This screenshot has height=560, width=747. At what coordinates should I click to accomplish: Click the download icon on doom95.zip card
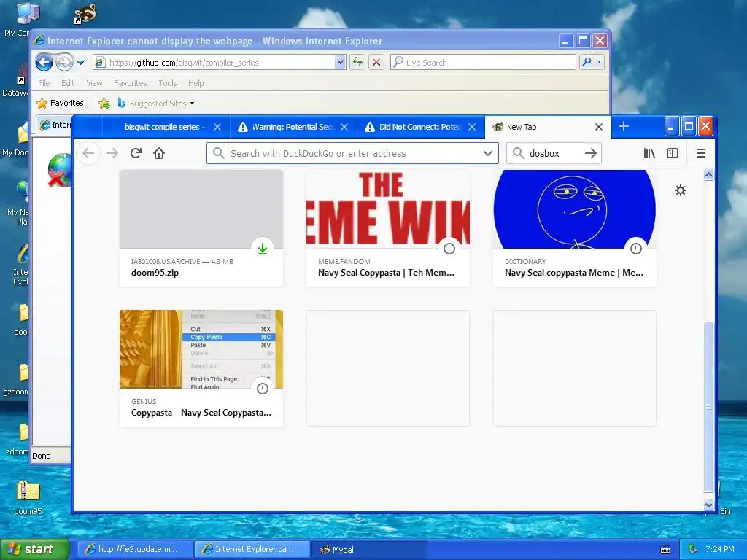263,248
